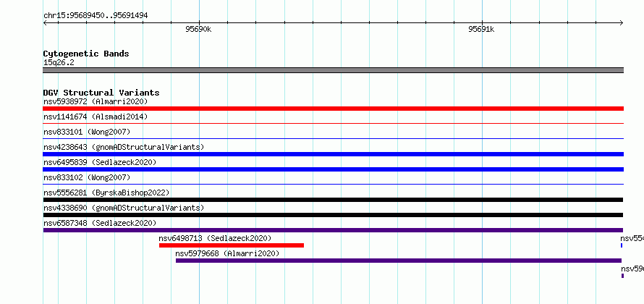644x304 pixels.
Task: Click the black bar of nsv5556281
Action: point(333,200)
